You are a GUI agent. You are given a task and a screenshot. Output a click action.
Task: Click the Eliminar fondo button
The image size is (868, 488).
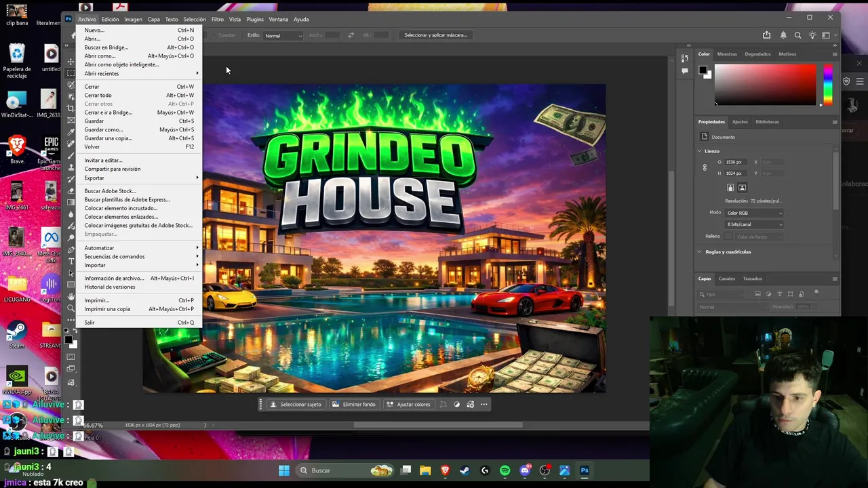(353, 405)
